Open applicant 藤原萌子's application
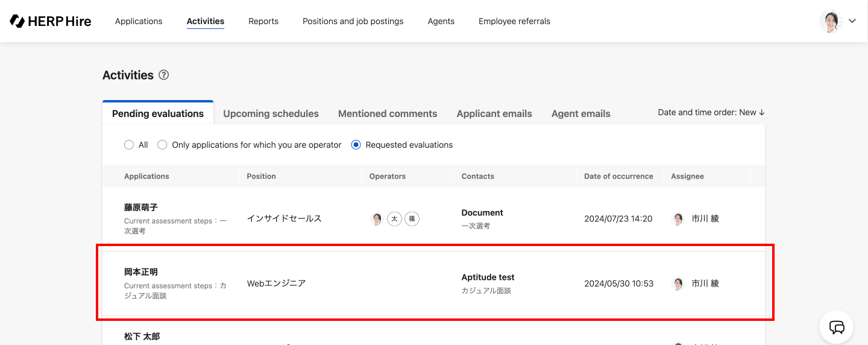The image size is (868, 345). [141, 207]
